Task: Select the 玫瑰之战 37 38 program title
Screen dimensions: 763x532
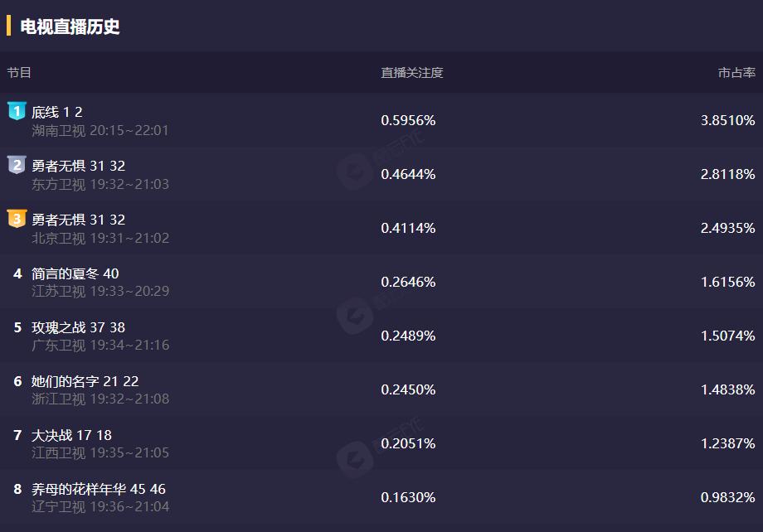Action: [78, 327]
